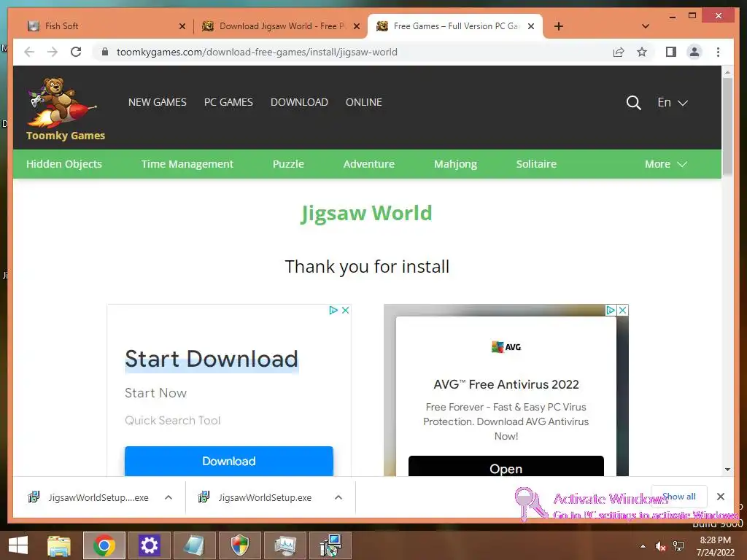Click AVG Free Antivirus 2022 ad title
Image resolution: width=747 pixels, height=560 pixels.
(x=506, y=384)
